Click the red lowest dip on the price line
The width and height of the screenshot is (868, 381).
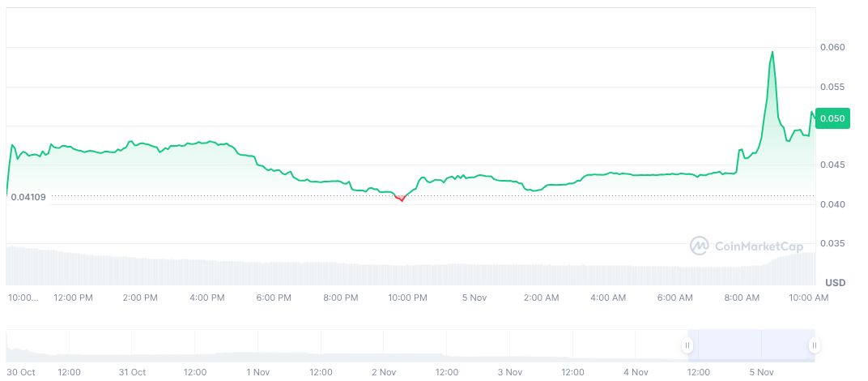coord(401,199)
